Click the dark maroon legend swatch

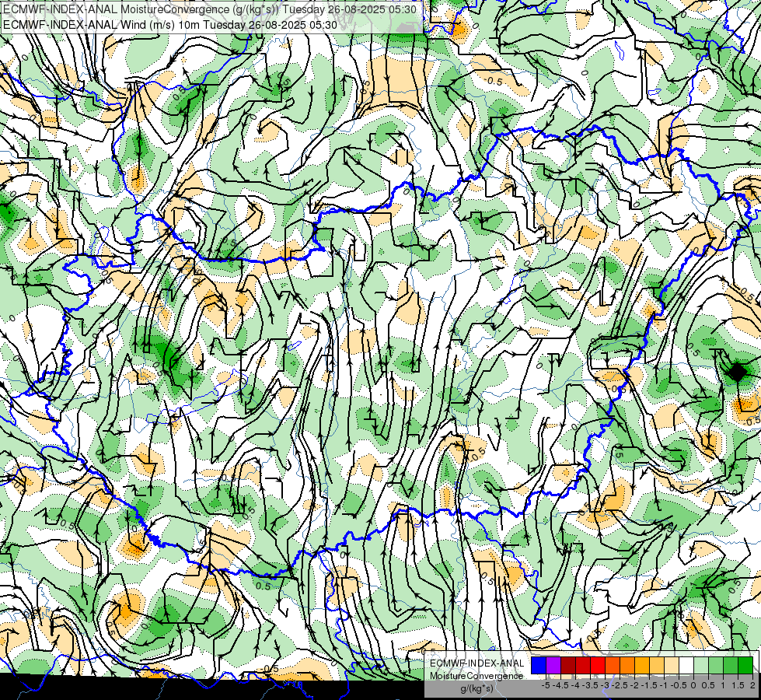[x=568, y=665]
